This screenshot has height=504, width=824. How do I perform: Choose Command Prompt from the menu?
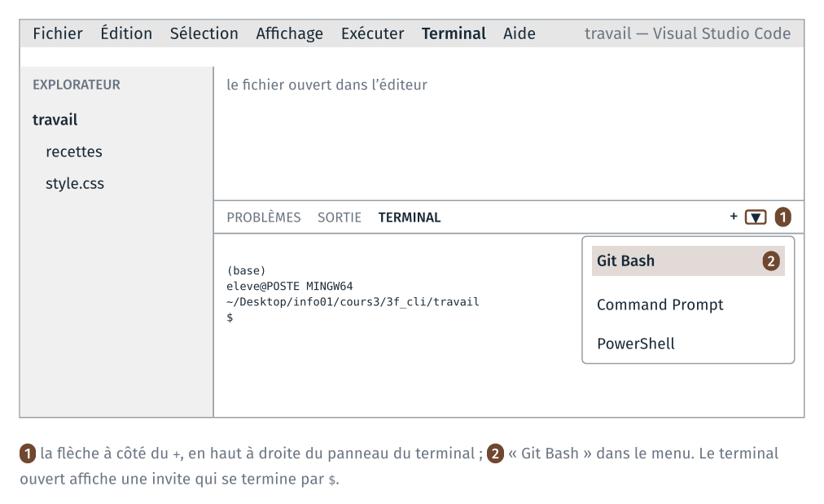coord(660,305)
